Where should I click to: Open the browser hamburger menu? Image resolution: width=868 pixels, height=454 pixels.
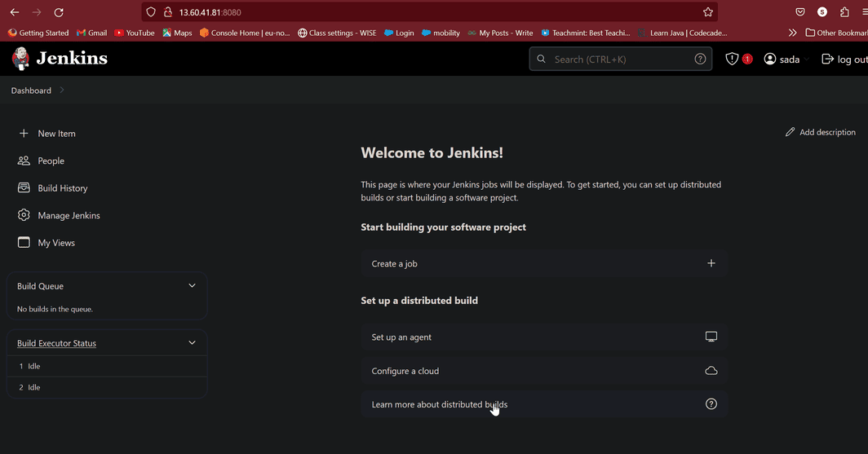click(864, 12)
